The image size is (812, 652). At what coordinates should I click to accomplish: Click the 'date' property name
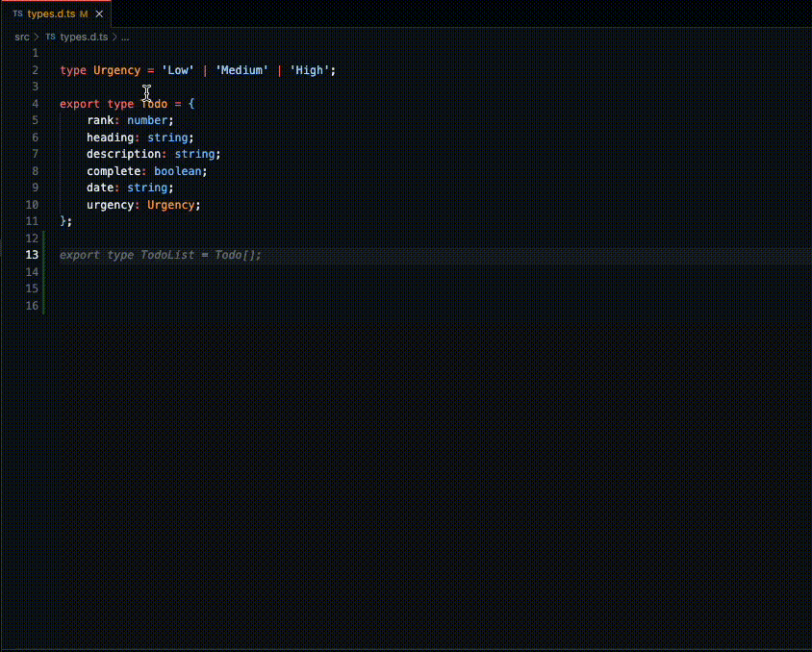click(100, 188)
